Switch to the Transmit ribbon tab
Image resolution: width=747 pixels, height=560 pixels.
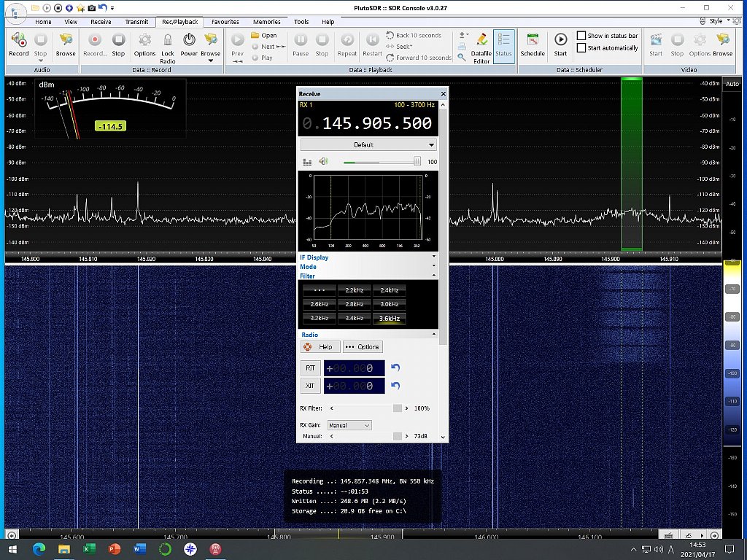click(x=136, y=22)
